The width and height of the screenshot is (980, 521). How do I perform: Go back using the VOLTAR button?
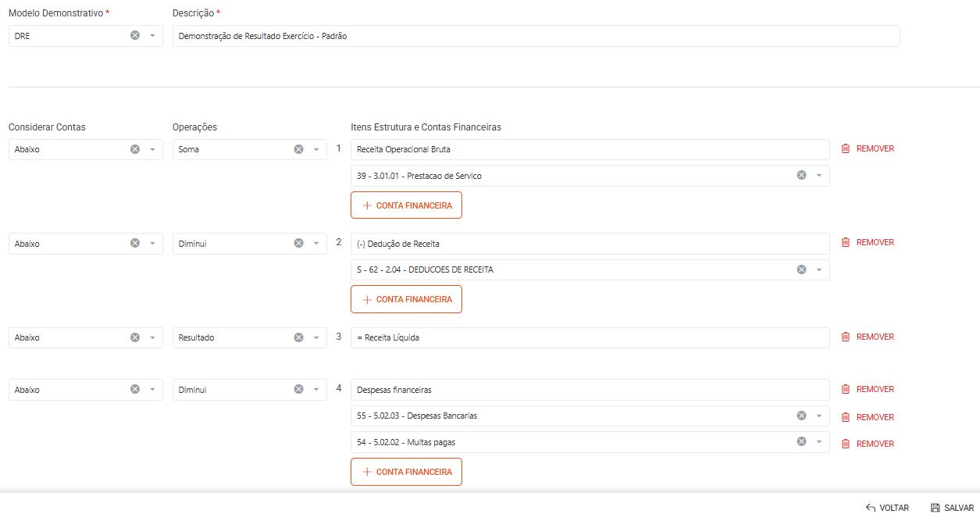[x=887, y=508]
